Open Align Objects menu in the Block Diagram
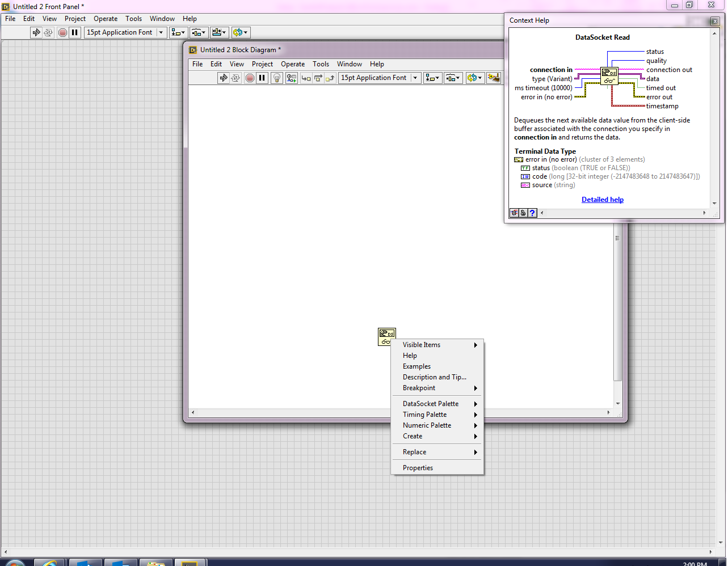This screenshot has height=566, width=728. pyautogui.click(x=433, y=78)
